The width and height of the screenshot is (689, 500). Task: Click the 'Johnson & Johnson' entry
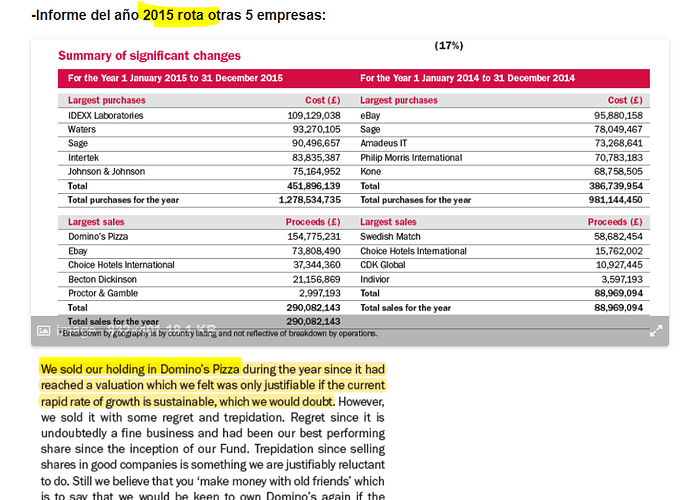(x=106, y=171)
